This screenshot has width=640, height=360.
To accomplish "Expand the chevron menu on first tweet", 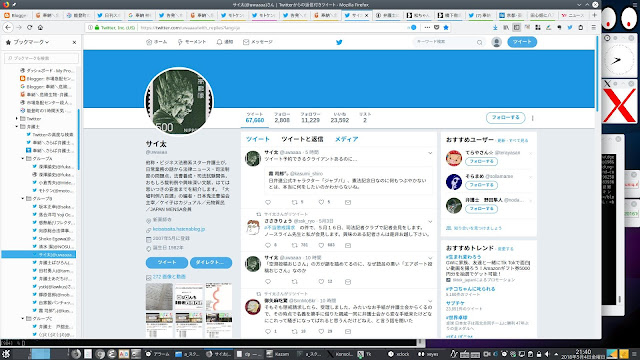I will click(x=430, y=153).
